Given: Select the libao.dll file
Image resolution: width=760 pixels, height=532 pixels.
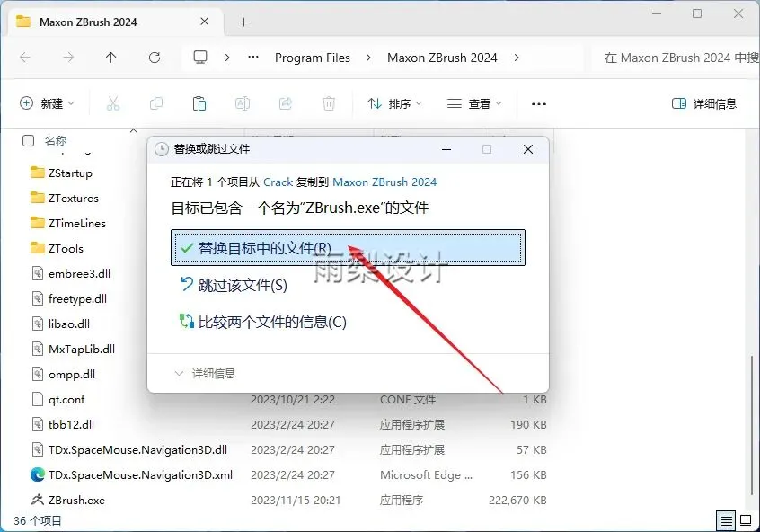Looking at the screenshot, I should [x=69, y=324].
